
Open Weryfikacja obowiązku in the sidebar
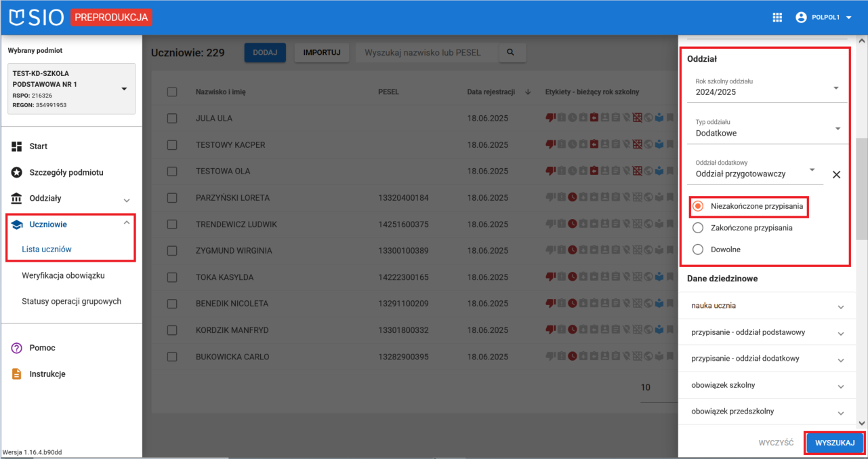(63, 275)
